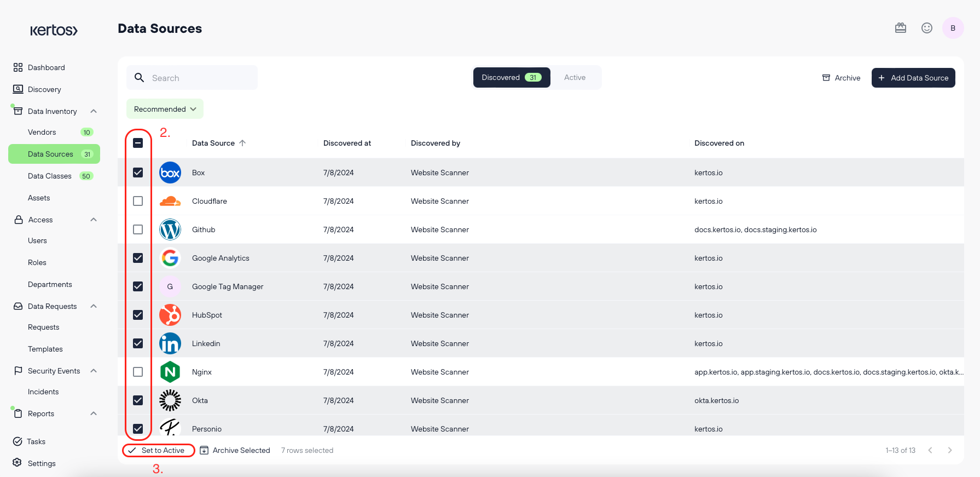
Task: Uncheck the Google Analytics checkbox
Action: pyautogui.click(x=138, y=258)
